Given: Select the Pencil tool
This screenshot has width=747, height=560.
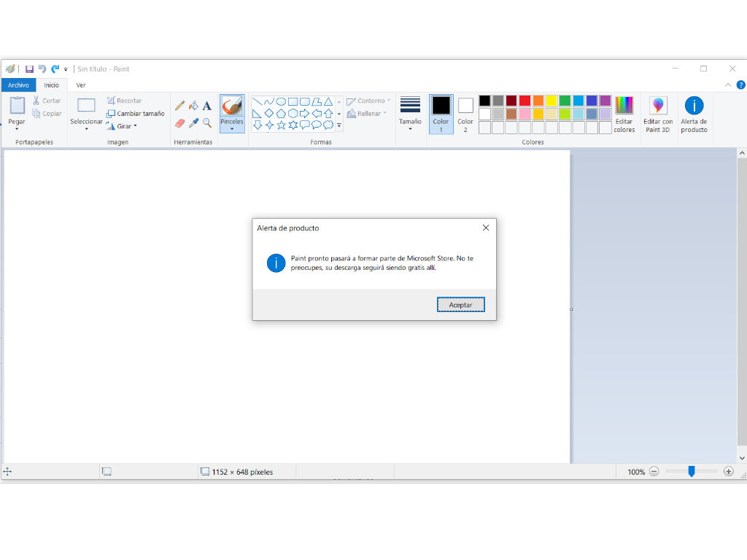Looking at the screenshot, I should click(179, 106).
